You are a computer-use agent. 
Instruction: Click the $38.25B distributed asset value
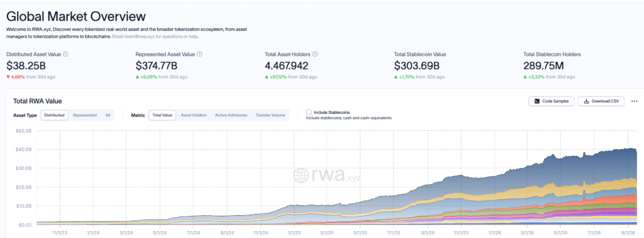coord(26,65)
